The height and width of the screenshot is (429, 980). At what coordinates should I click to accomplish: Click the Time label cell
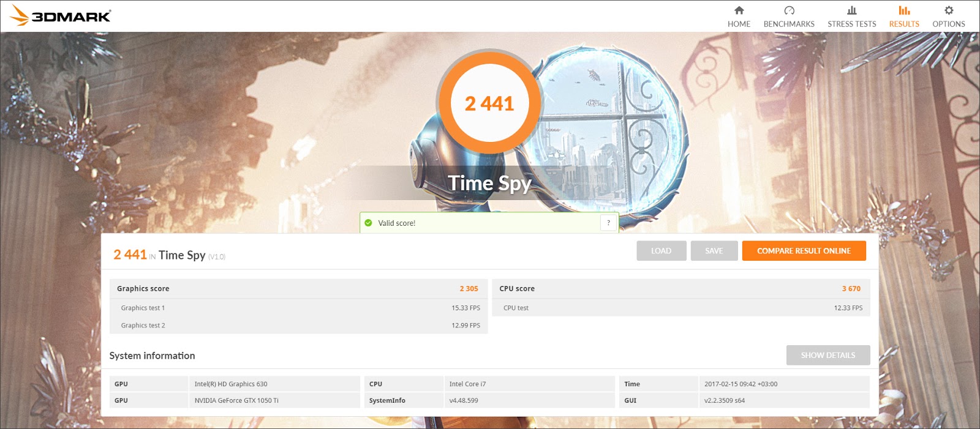click(x=658, y=384)
